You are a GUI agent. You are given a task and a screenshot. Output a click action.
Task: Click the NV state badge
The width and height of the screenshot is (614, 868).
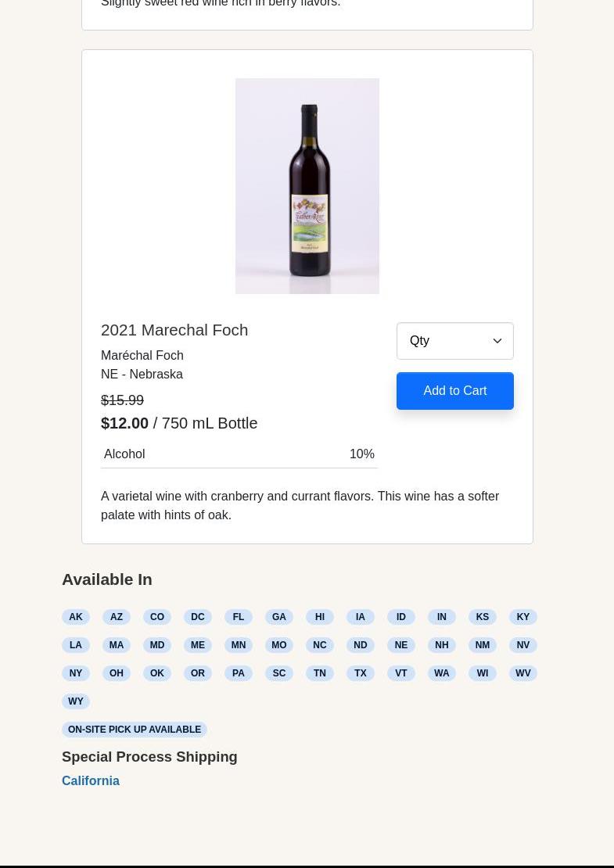point(523,645)
